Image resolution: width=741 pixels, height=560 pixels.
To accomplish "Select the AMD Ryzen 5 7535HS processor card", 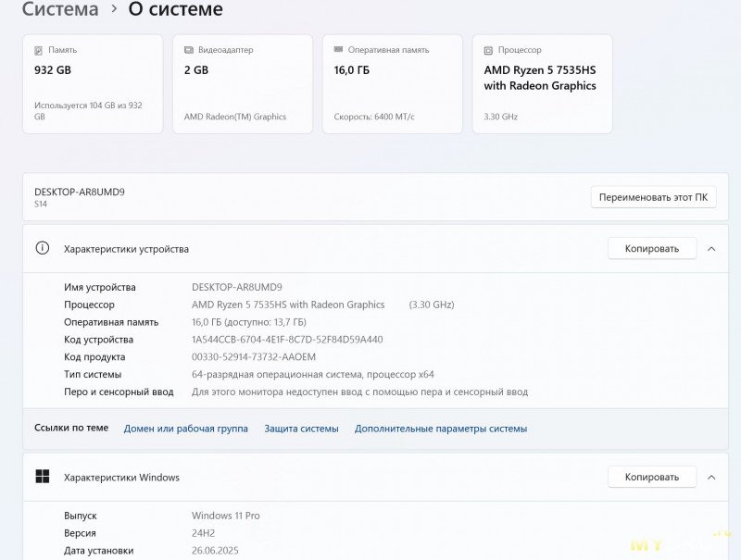I will (x=543, y=84).
